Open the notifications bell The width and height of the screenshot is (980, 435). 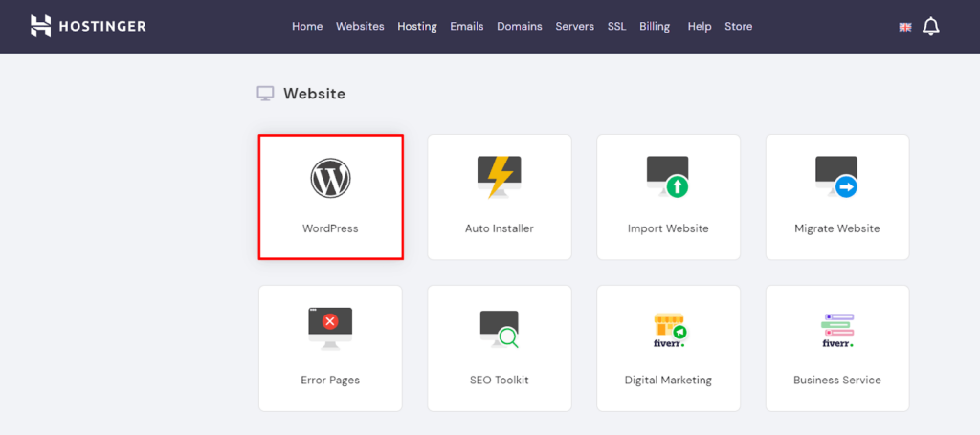click(x=931, y=26)
